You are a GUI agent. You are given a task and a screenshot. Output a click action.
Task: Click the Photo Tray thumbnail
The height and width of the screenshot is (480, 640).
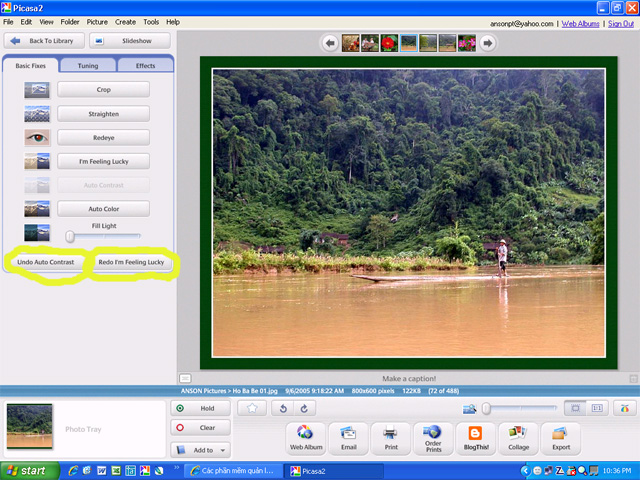click(29, 426)
